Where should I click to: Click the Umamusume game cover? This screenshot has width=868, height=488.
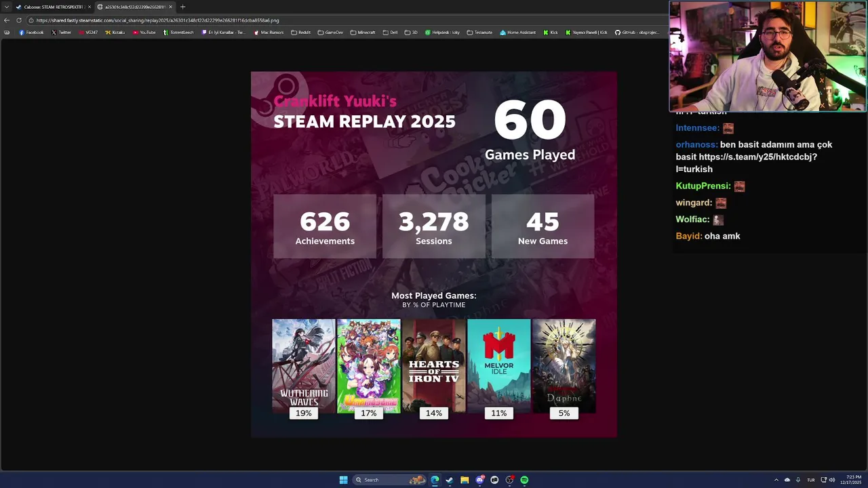[x=368, y=366]
